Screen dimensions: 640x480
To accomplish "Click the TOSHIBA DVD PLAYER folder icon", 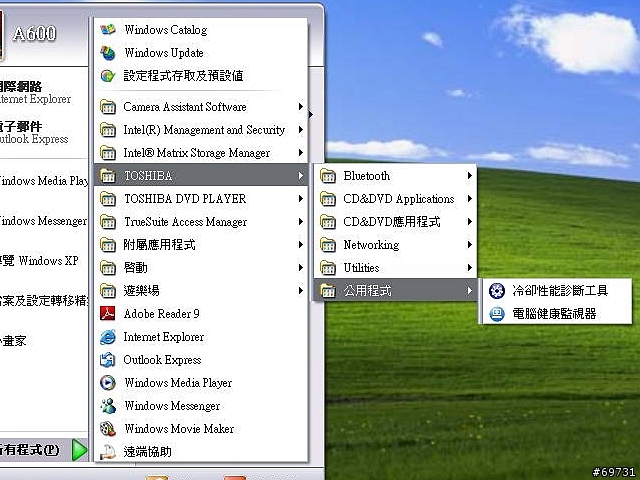I will pos(108,199).
